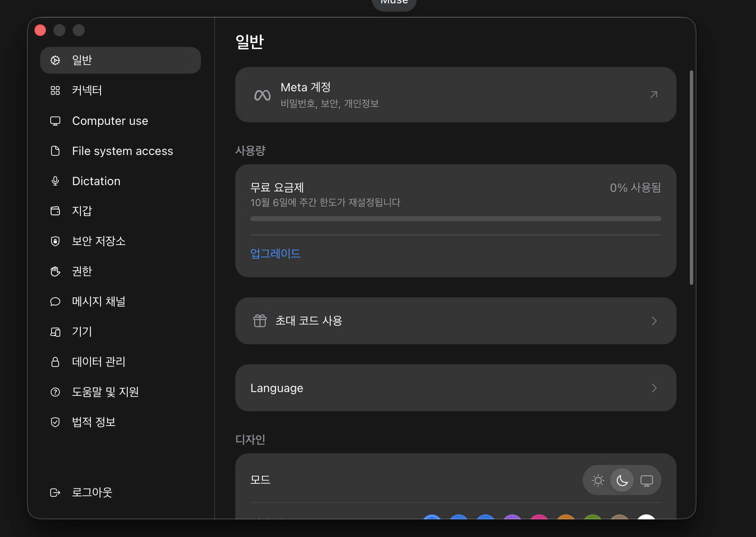
Task: Click the '무료 요금제' plan name
Action: click(x=277, y=187)
